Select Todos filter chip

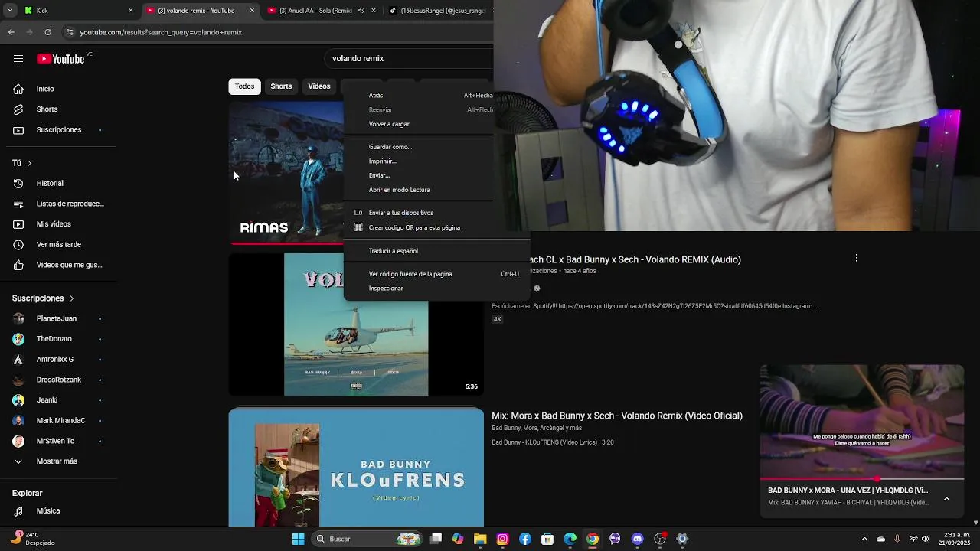[244, 86]
